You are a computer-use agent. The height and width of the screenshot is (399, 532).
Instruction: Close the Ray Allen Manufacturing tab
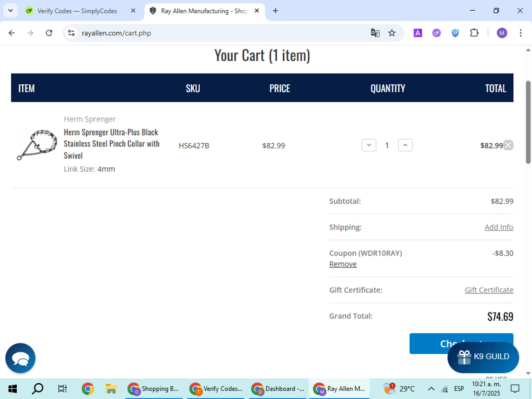[x=257, y=11]
